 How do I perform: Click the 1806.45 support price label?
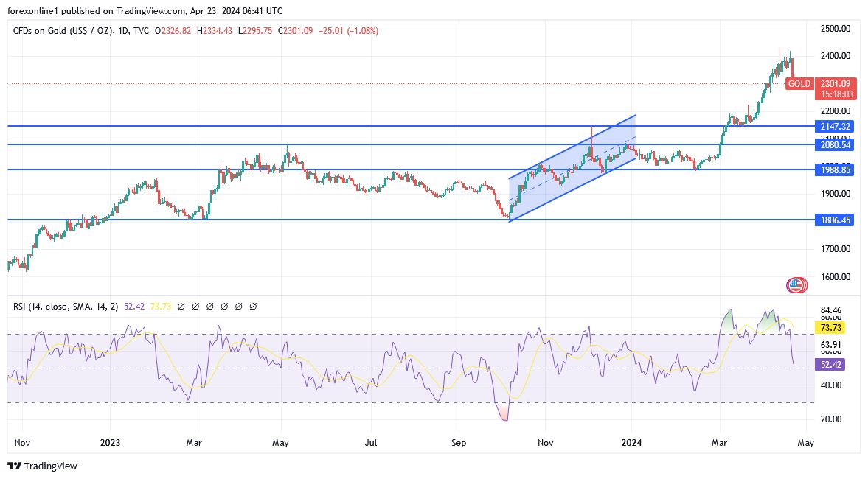click(x=834, y=220)
